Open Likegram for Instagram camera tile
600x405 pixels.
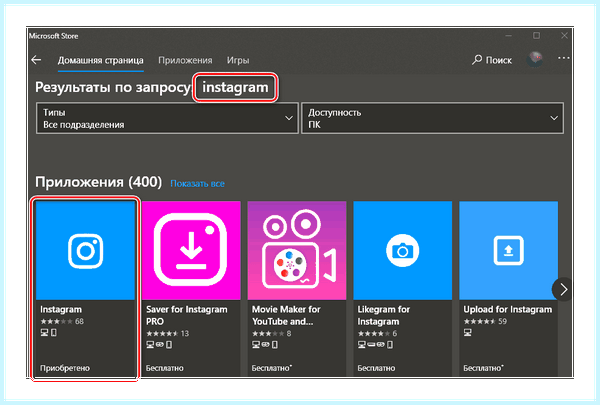(403, 250)
